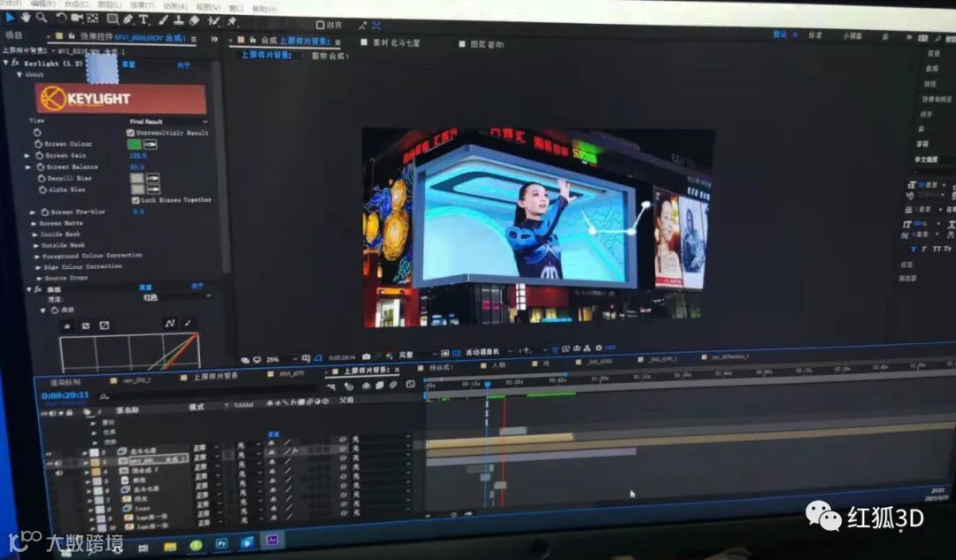Select the Rectangle shape tool
Screen dimensions: 956x560
[x=112, y=19]
